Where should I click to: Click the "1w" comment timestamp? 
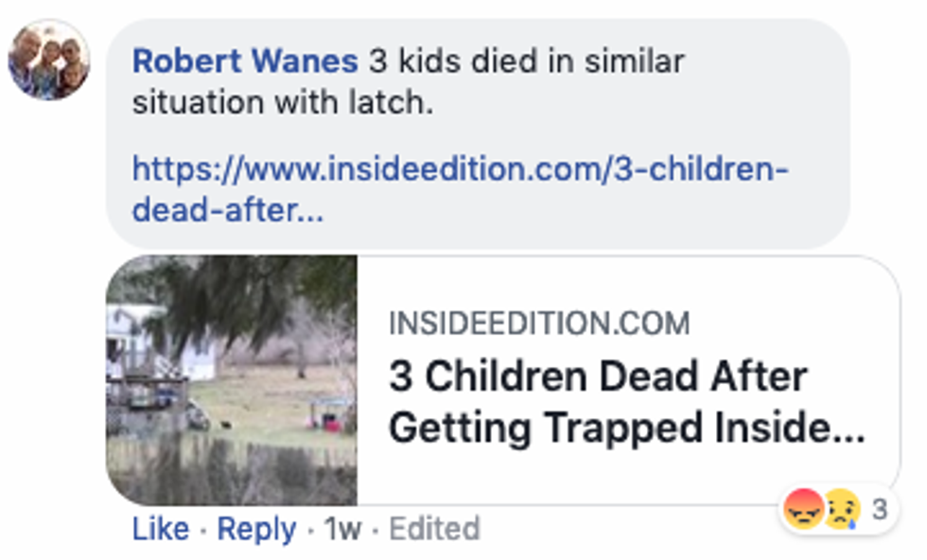coord(342,529)
